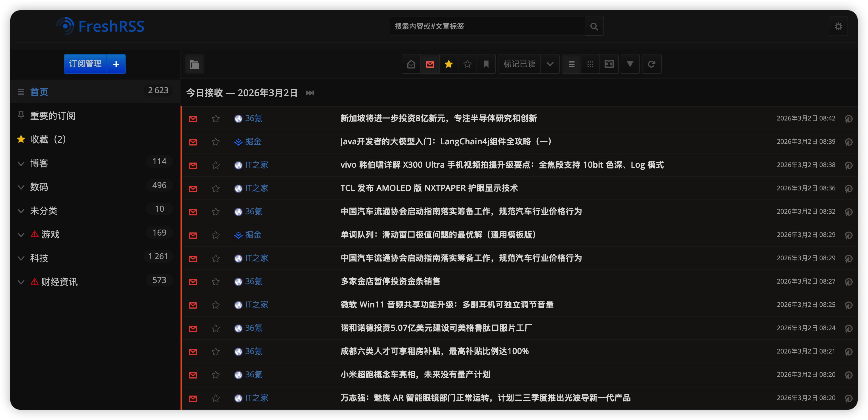Open the article link icon for TCL 发布 AMOLED
Screen dimensions: 868x420
tap(848, 189)
